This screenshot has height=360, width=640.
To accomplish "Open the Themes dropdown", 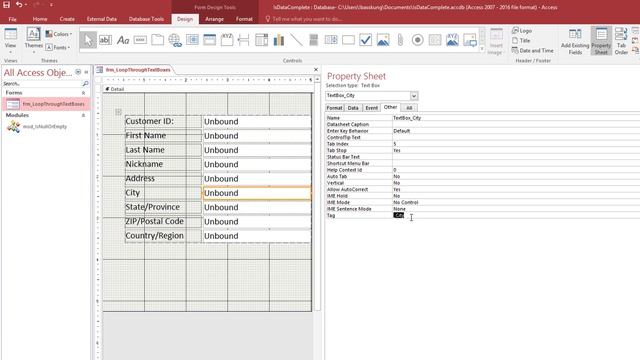I will [33, 41].
